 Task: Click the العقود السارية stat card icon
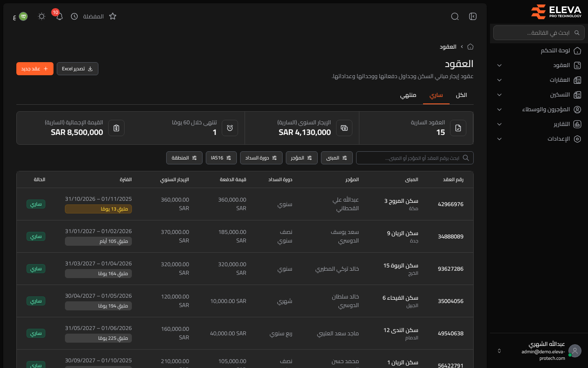[458, 128]
